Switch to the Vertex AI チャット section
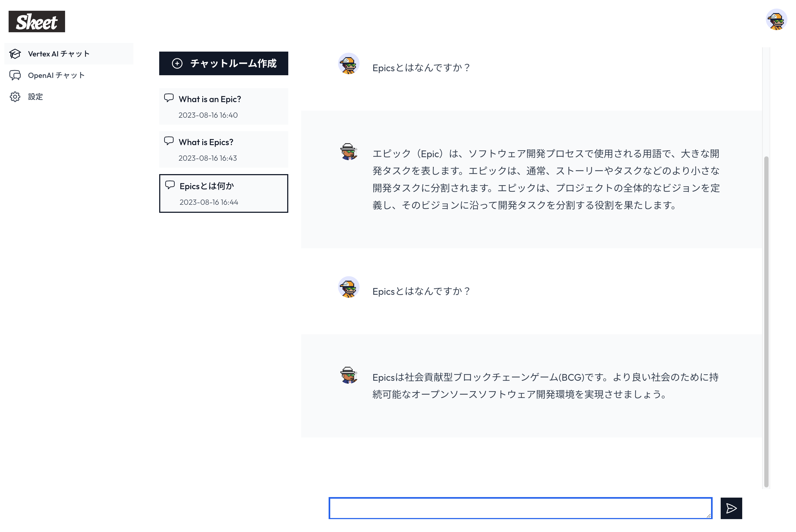The height and width of the screenshot is (532, 796). 58,53
